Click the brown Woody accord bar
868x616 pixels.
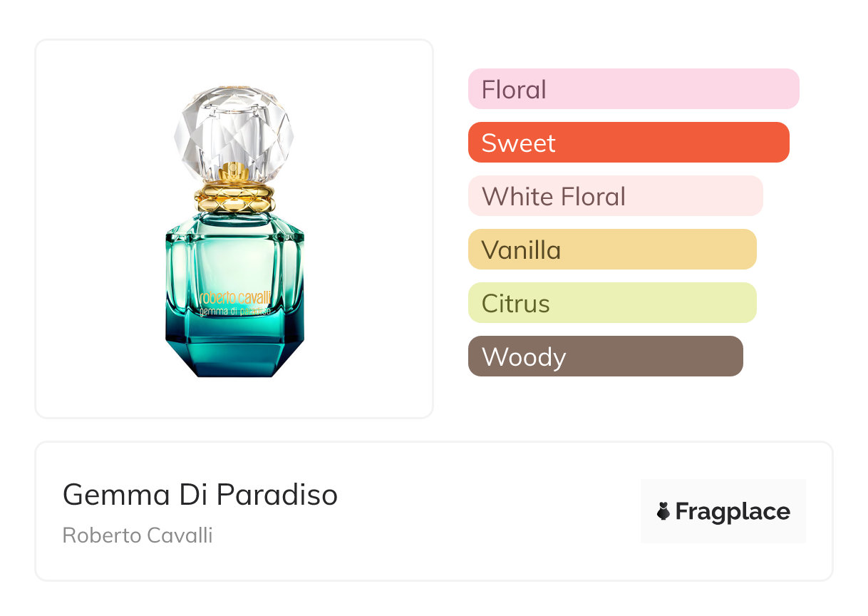tap(605, 356)
